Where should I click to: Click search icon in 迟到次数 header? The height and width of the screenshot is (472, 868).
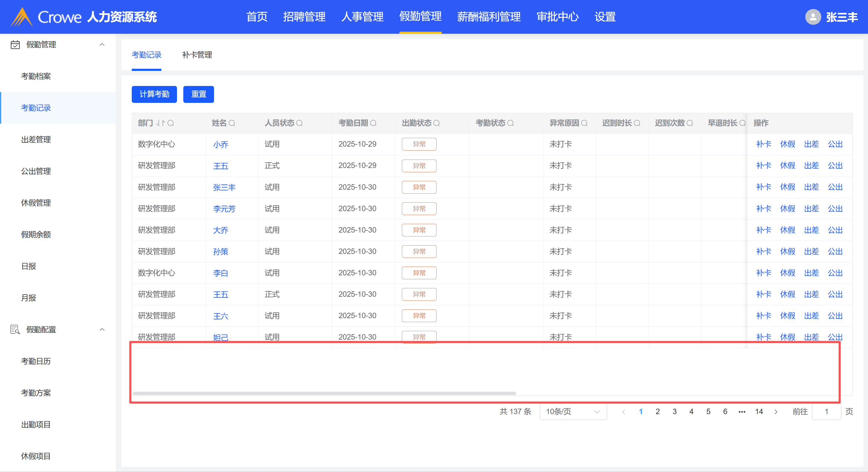(x=690, y=123)
